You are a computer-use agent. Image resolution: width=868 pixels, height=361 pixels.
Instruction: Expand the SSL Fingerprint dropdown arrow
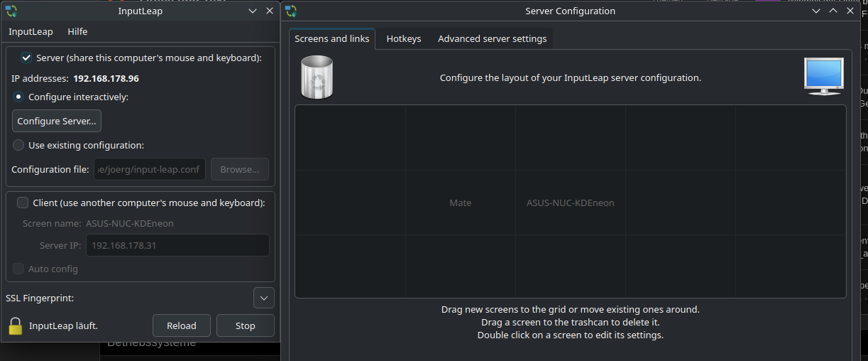pyautogui.click(x=263, y=298)
